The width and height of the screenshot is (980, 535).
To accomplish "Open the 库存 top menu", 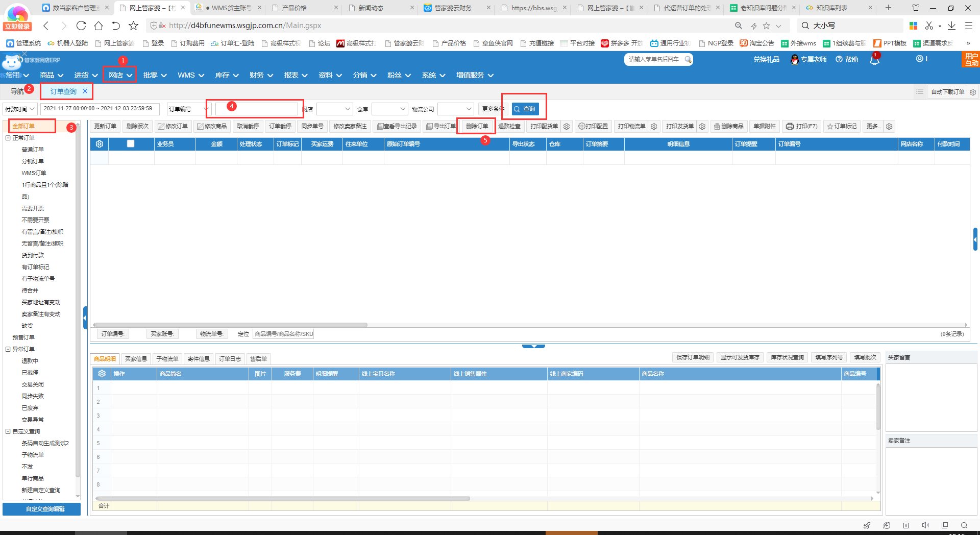I will (227, 75).
